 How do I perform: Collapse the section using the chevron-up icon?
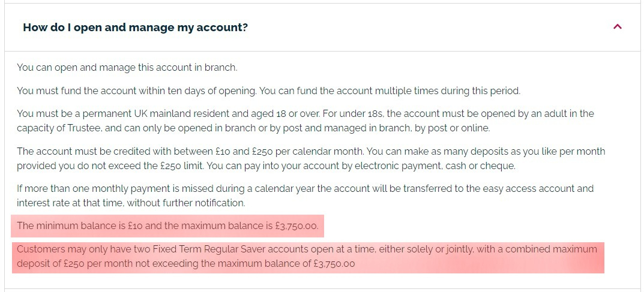(x=618, y=27)
